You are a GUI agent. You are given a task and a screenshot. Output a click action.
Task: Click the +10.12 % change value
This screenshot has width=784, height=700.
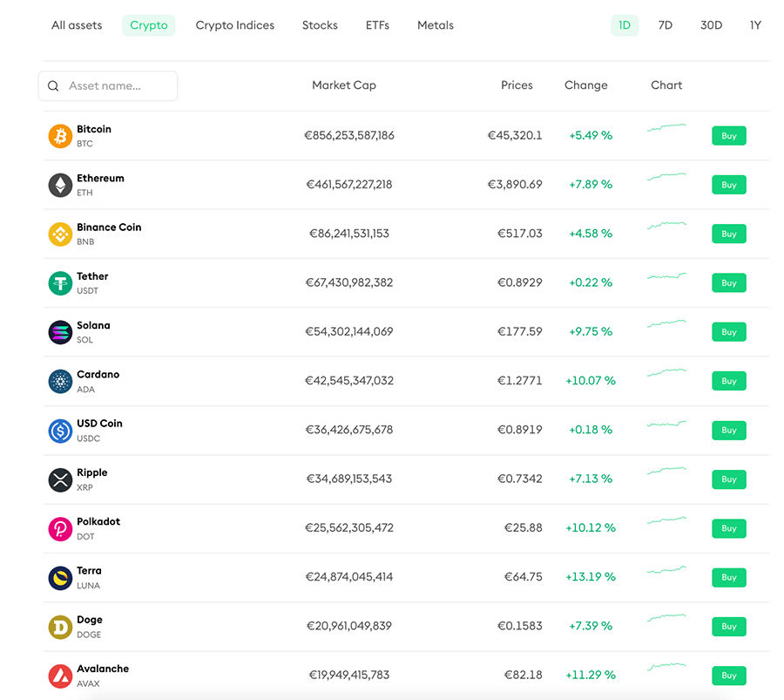tap(591, 528)
